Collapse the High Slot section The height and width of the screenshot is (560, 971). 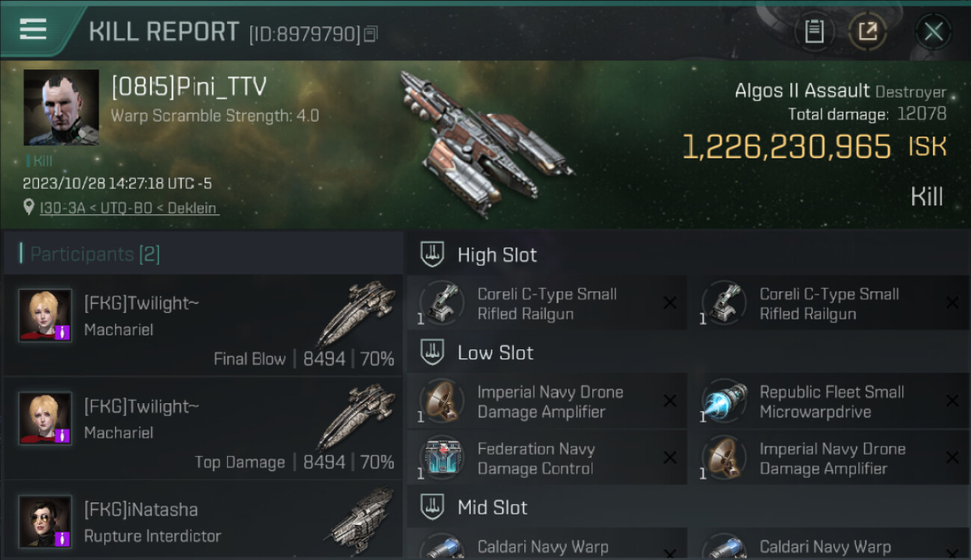point(688,255)
